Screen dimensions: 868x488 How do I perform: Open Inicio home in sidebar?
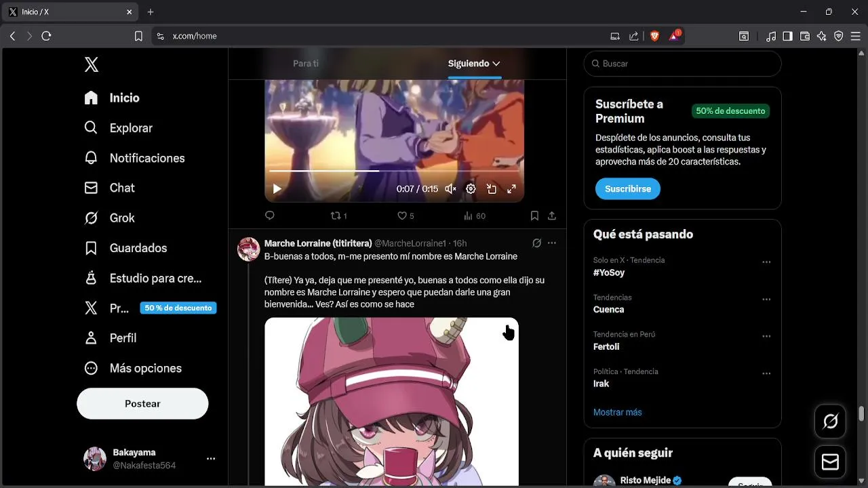112,98
